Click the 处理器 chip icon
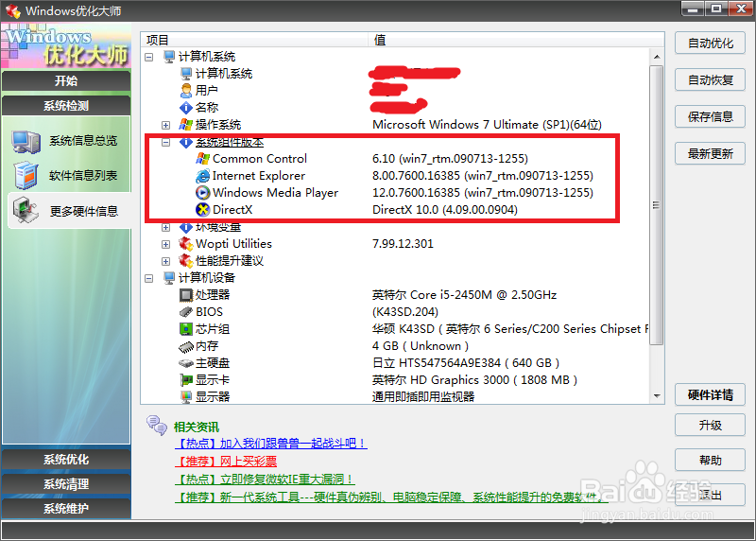 point(186,295)
